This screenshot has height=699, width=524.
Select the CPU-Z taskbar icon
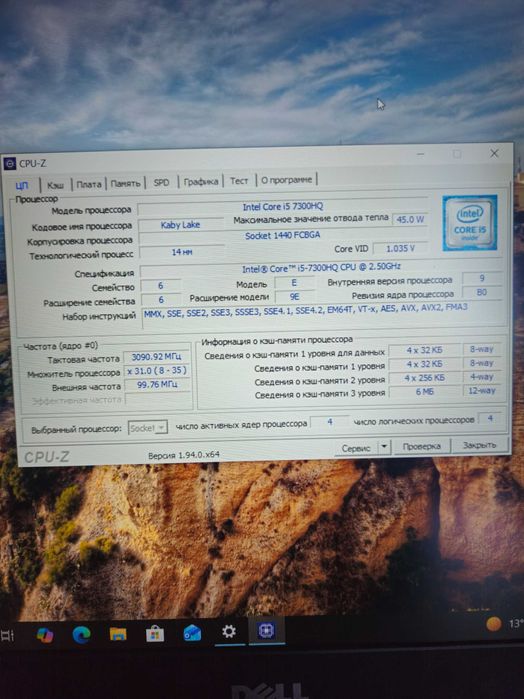point(266,631)
